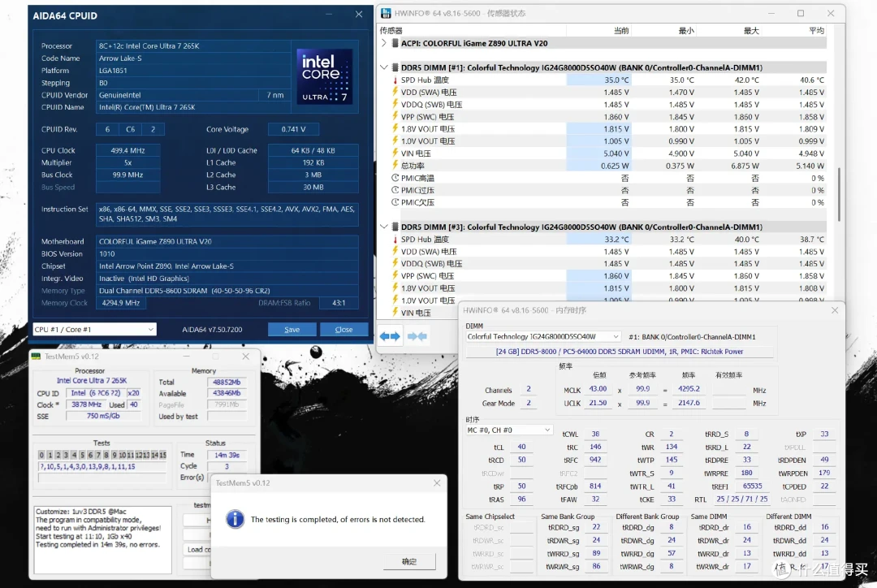877x588 pixels.
Task: Click the "0.625 W" current power value
Action: [615, 166]
